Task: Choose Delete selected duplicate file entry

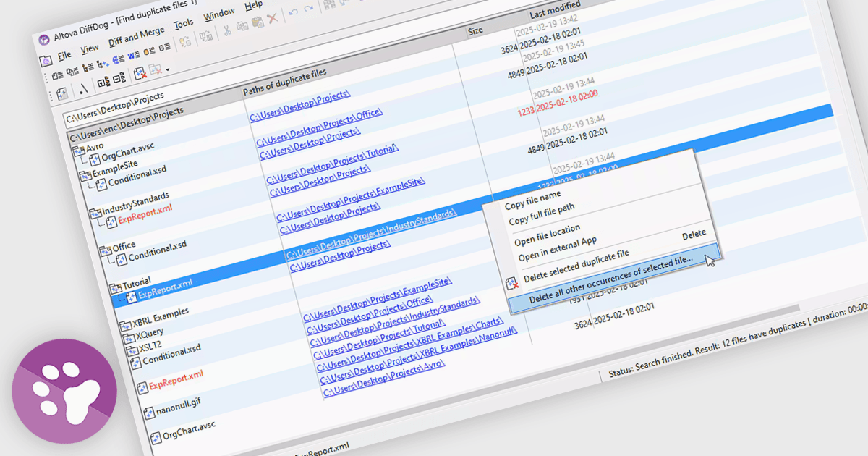Action: [576, 265]
